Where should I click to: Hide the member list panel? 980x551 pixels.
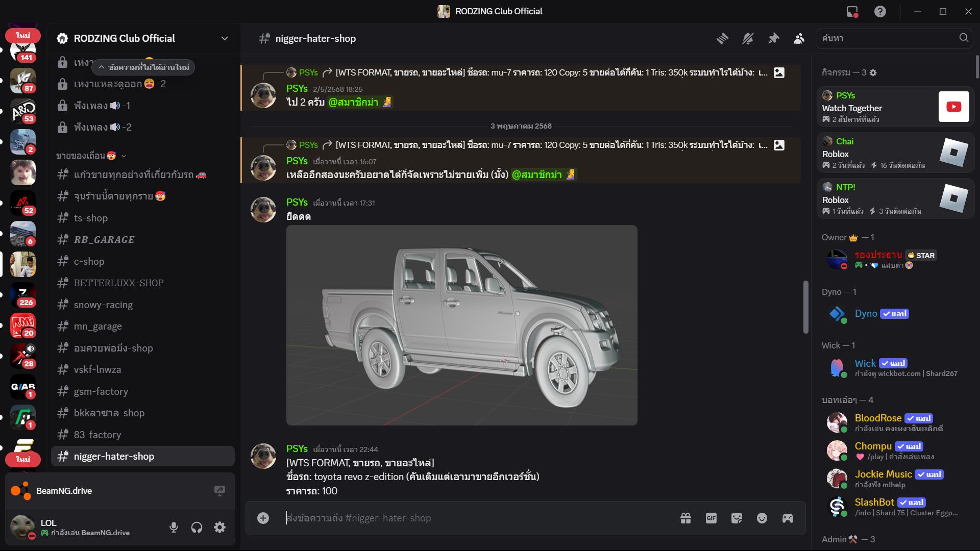799,38
